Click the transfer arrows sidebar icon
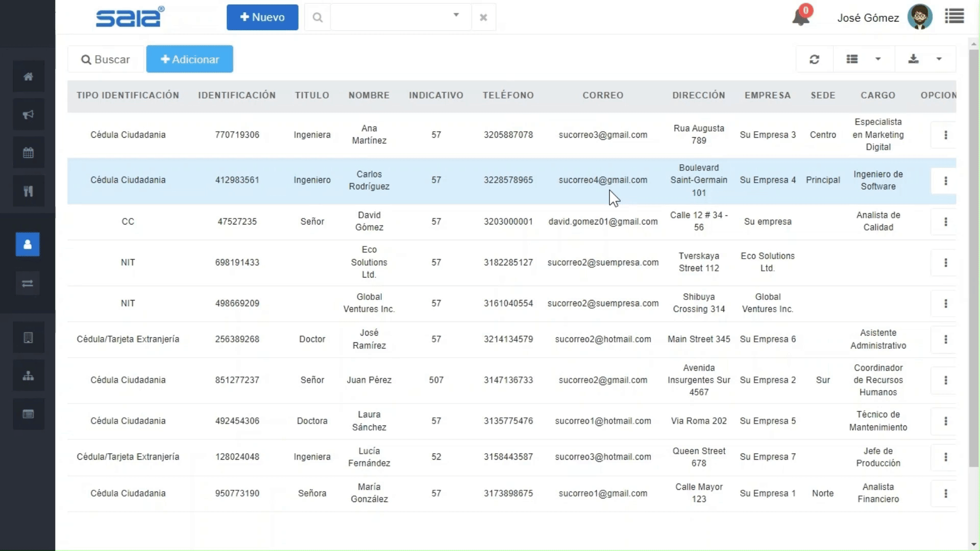The image size is (980, 551). [x=28, y=283]
